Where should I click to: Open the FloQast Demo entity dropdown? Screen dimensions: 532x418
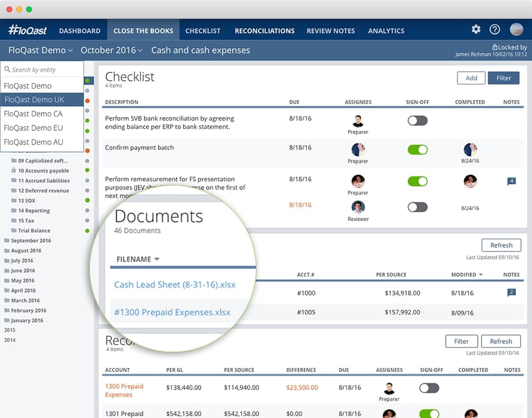pos(40,50)
